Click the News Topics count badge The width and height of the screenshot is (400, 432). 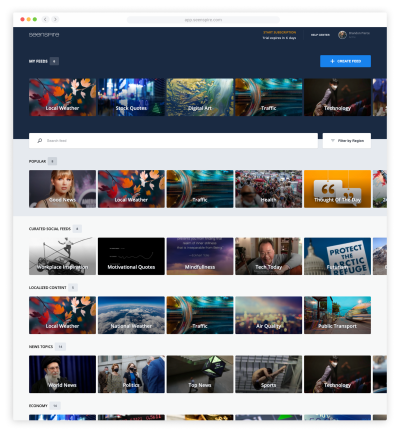60,347
